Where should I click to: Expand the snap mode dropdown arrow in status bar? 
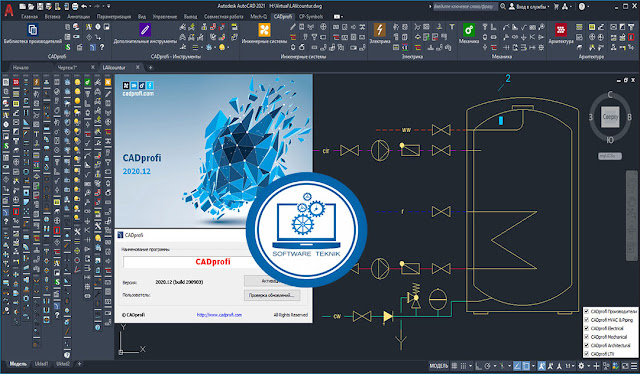pos(471,366)
